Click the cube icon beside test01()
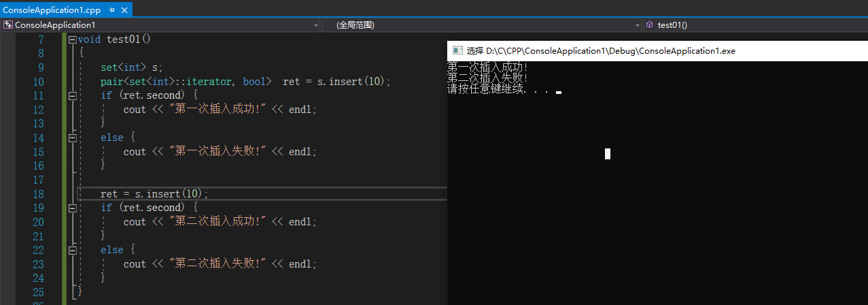The image size is (868, 305). [x=650, y=25]
